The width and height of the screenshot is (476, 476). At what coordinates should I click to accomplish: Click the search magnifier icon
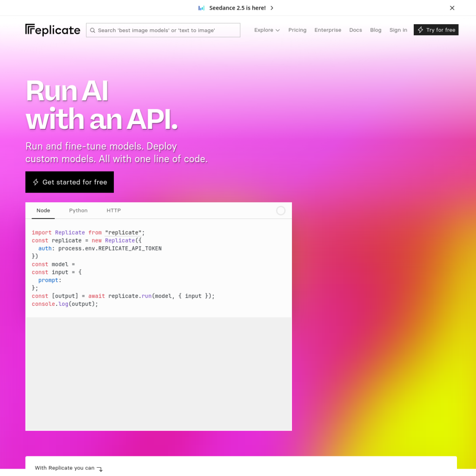[x=93, y=30]
